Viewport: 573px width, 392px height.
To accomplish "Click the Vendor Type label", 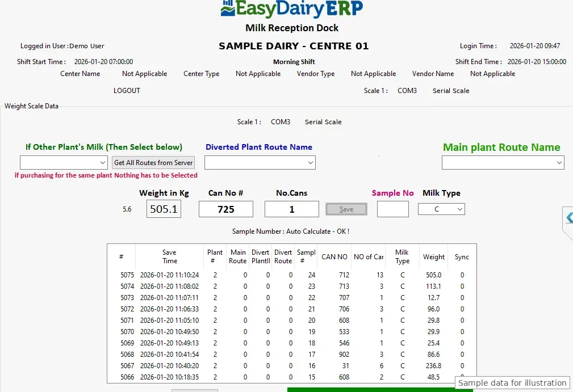I will coord(316,74).
